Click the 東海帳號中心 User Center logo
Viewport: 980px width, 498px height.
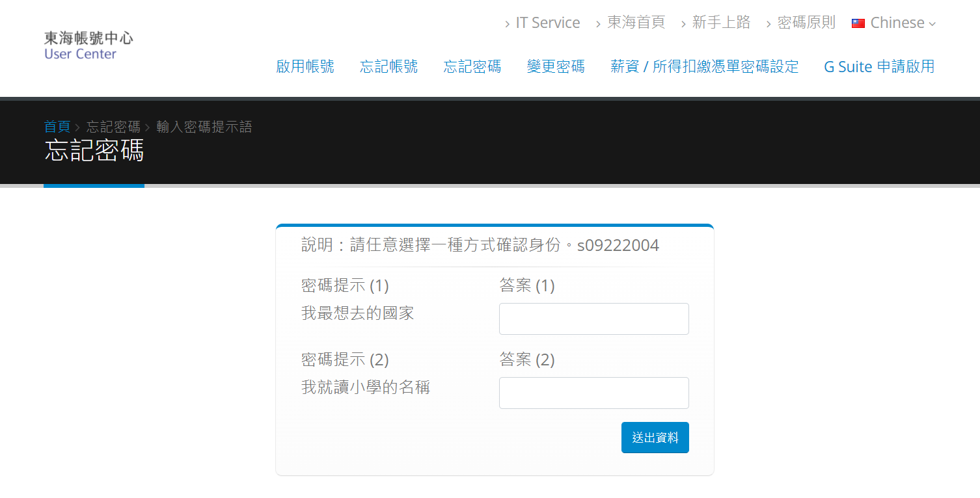click(88, 46)
